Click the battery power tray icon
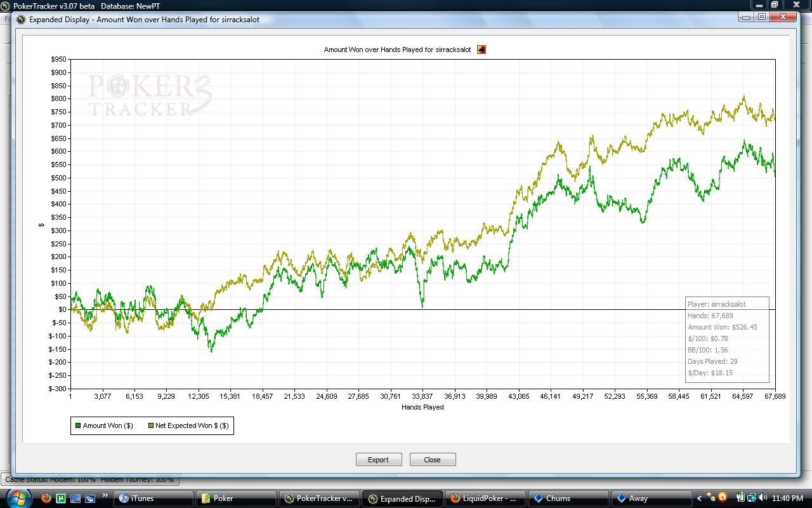The width and height of the screenshot is (812, 508). pyautogui.click(x=740, y=497)
